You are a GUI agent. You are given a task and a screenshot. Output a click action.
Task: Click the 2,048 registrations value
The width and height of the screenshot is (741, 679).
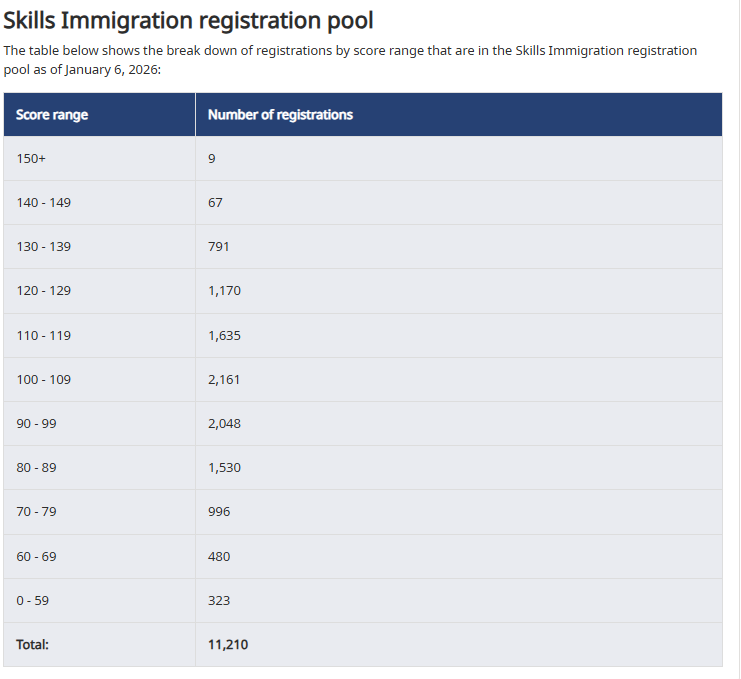(x=224, y=423)
